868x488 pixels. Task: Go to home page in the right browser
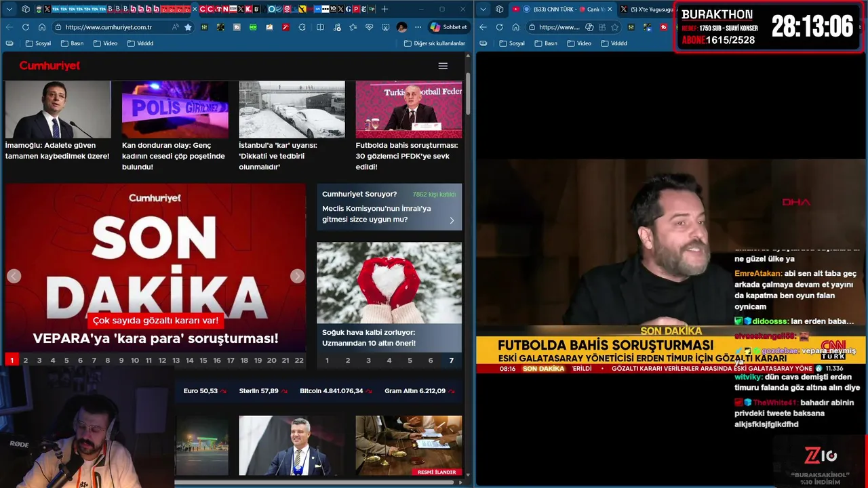[x=516, y=27]
